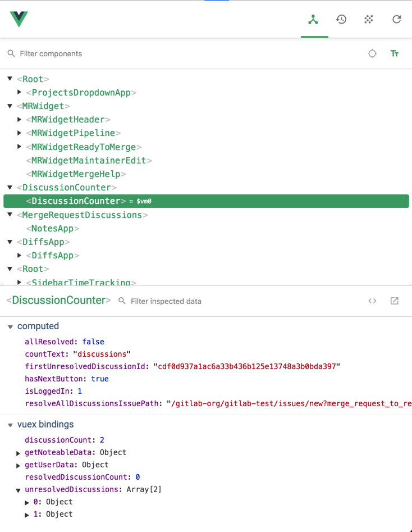
Task: Collapse the vuex bindings section
Action: [10, 425]
